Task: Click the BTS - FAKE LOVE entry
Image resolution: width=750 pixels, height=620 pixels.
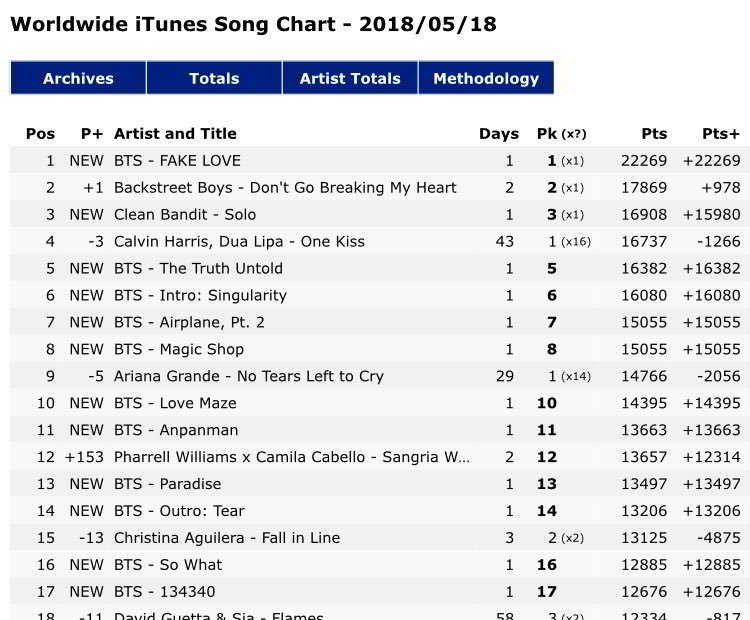Action: [x=177, y=160]
